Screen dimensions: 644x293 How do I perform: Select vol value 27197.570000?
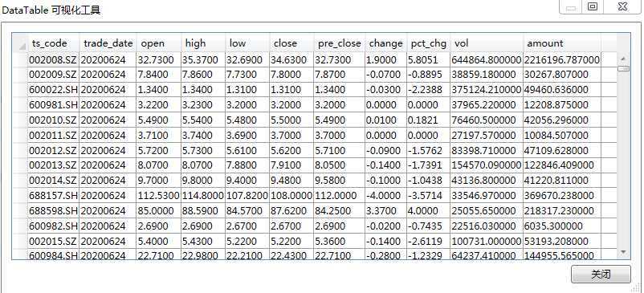[x=487, y=135]
